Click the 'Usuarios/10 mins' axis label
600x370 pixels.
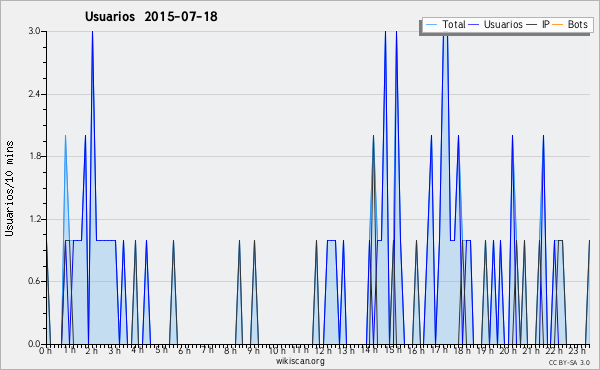pos(9,189)
